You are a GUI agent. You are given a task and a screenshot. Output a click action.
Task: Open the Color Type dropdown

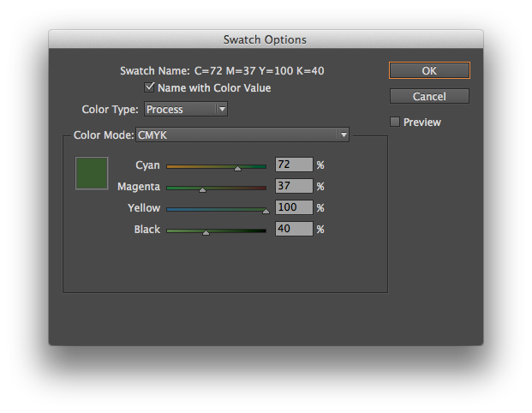tap(186, 110)
